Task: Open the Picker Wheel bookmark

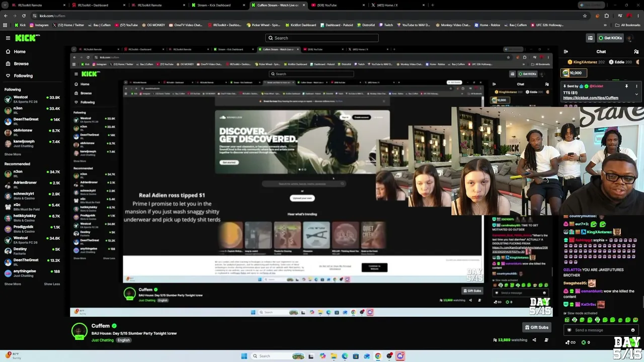Action: coord(263,25)
